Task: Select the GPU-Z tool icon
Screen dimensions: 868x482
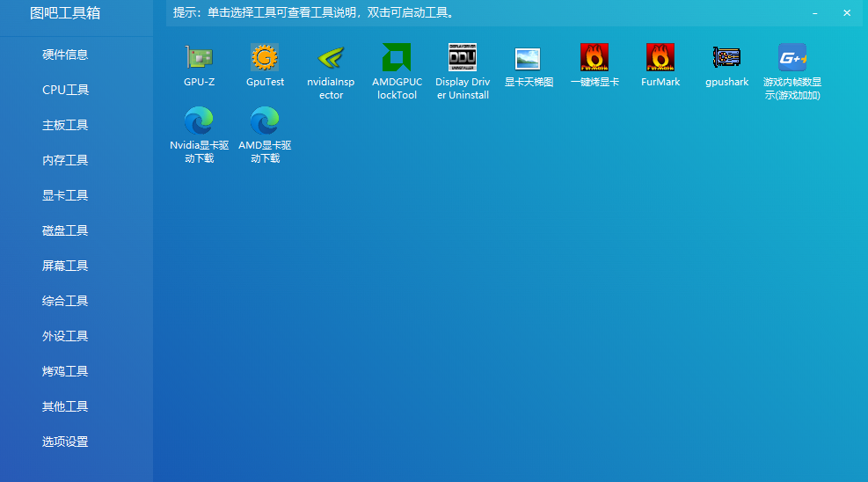Action: 199,57
